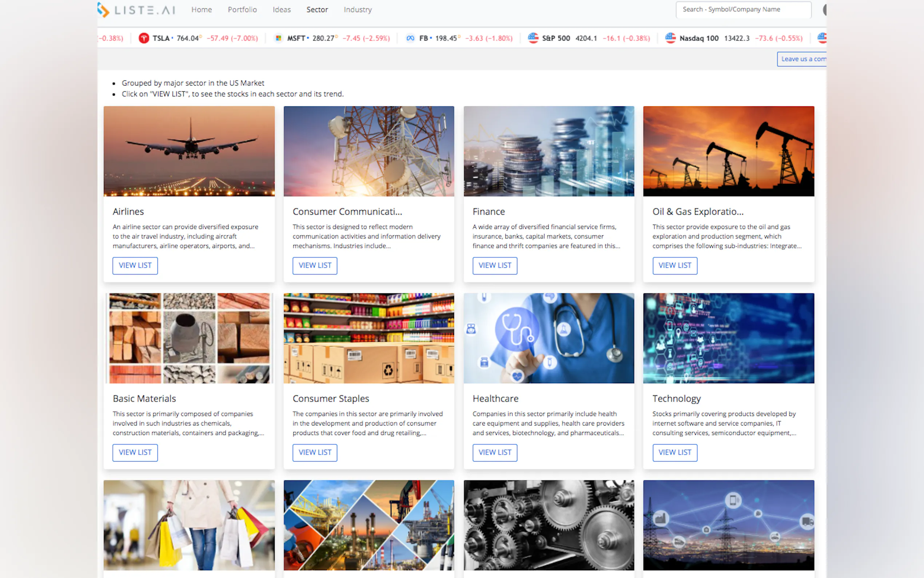Click the S&P 500 flag icon
Image resolution: width=924 pixels, height=578 pixels.
pyautogui.click(x=533, y=38)
